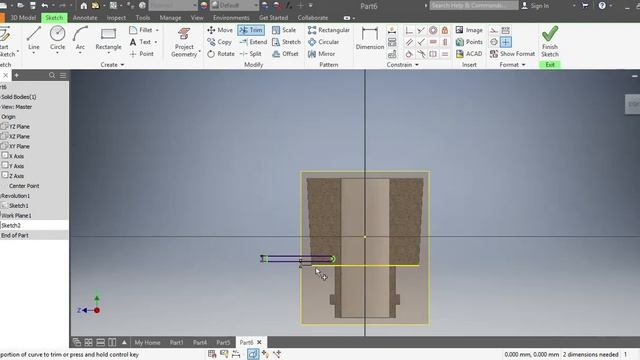Open the Manage ribbon tab

[x=170, y=18]
